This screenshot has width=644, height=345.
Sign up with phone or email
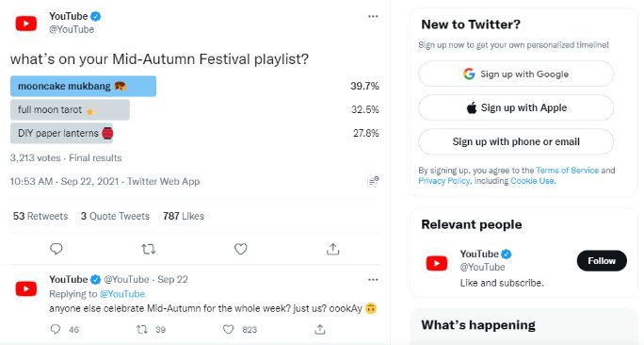point(516,141)
